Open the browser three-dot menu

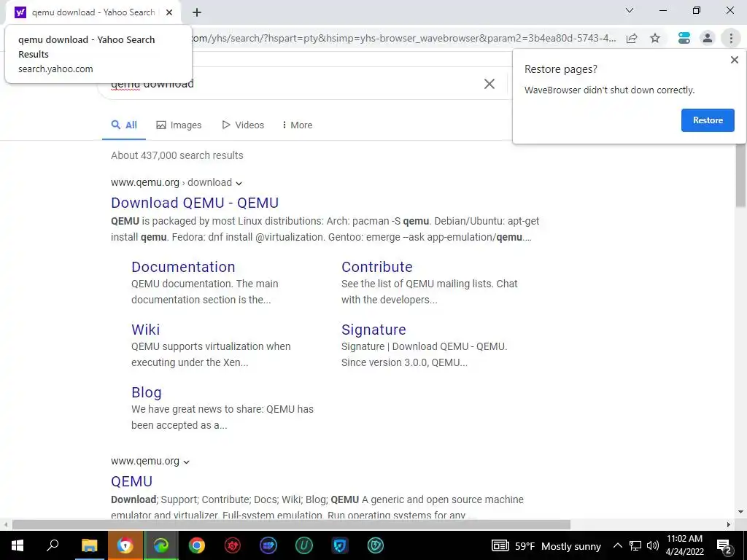coord(731,38)
